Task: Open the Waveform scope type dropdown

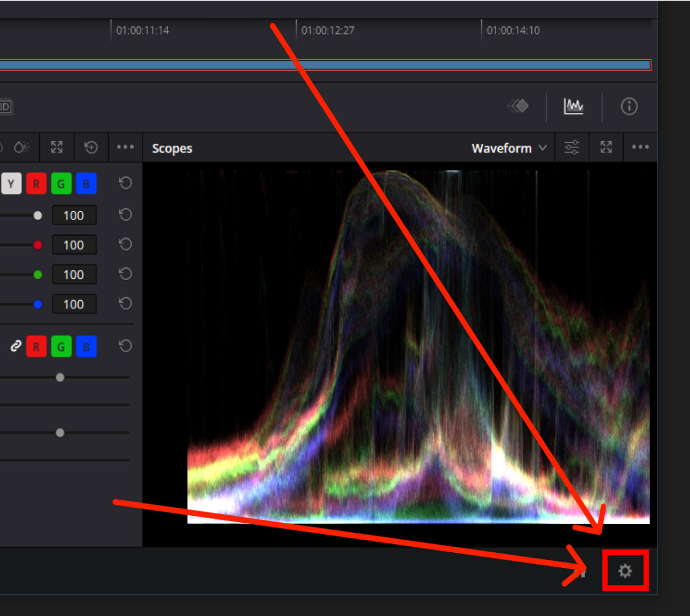Action: point(509,148)
